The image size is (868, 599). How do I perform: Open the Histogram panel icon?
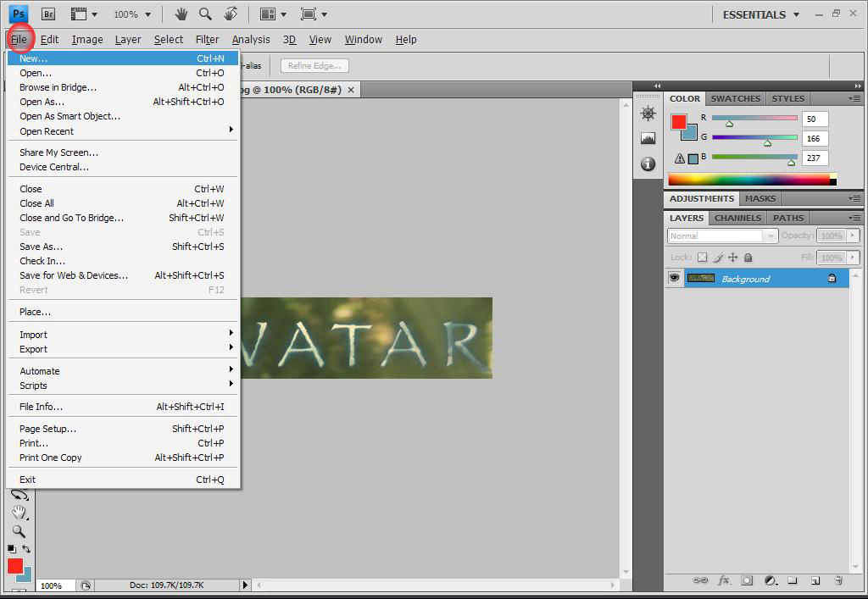click(x=648, y=138)
